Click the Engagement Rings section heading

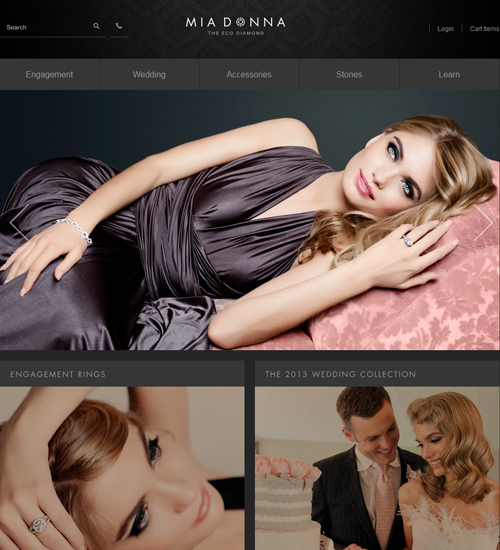[58, 374]
